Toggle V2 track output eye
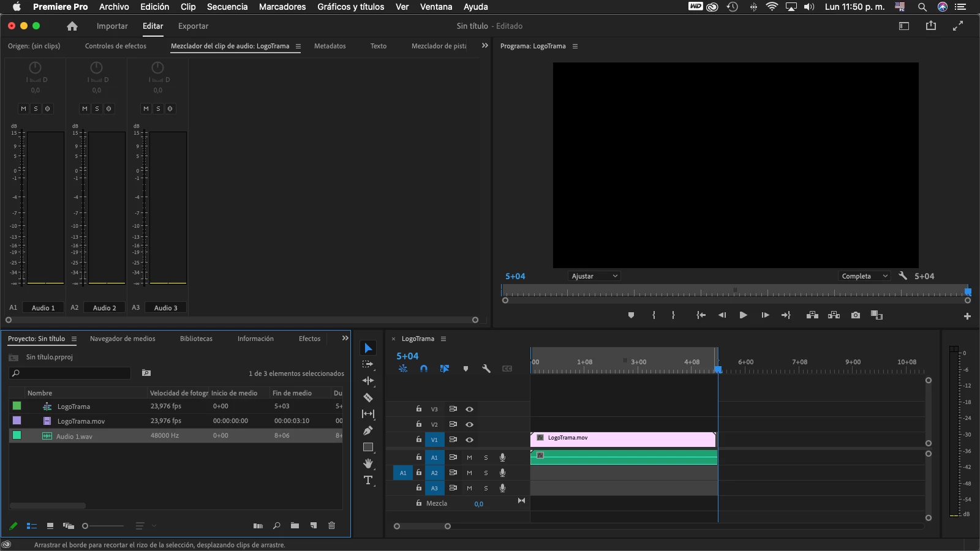Viewport: 980px width, 551px height. (470, 424)
